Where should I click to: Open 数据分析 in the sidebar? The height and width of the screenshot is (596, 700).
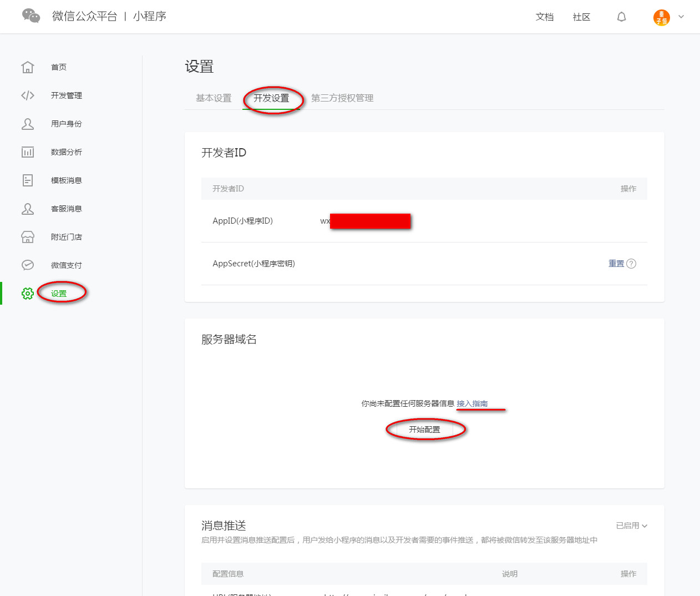(x=67, y=152)
